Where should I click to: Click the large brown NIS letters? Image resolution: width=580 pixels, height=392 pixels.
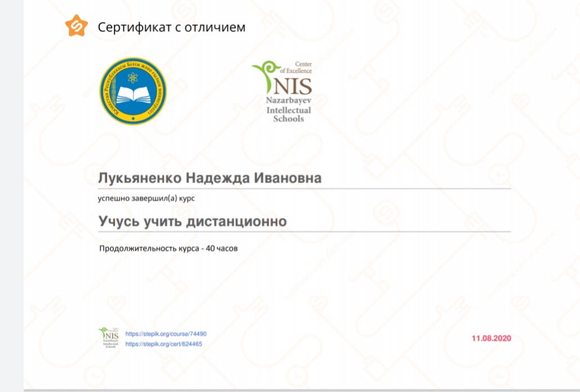coord(291,86)
